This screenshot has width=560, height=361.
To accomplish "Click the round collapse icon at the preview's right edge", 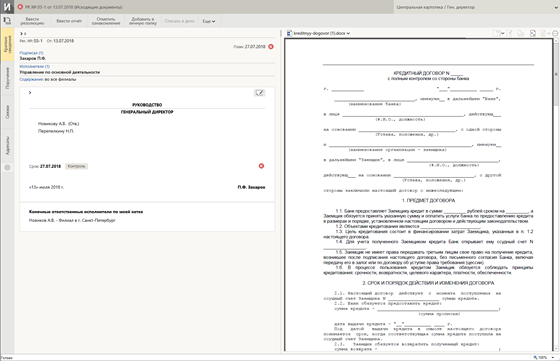I will [x=555, y=33].
